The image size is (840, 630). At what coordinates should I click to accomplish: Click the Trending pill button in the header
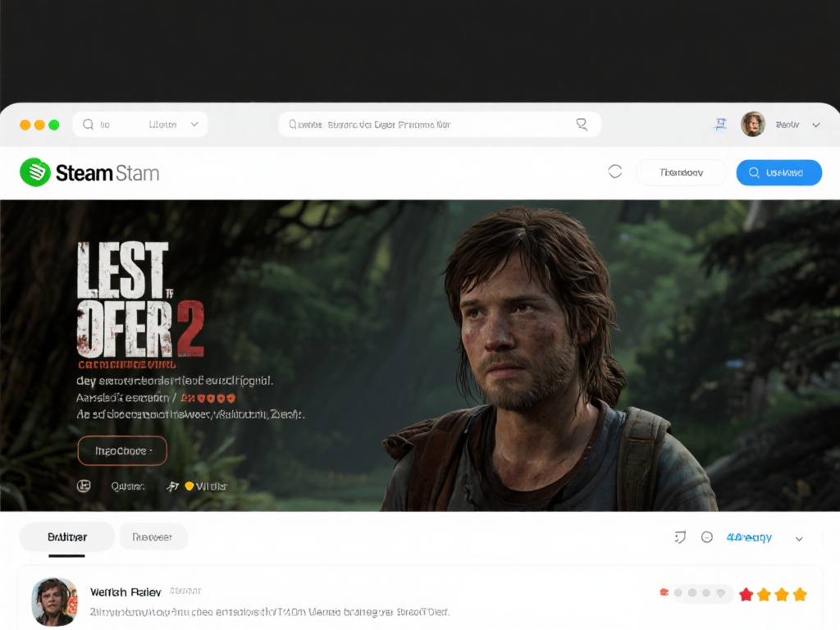(682, 172)
